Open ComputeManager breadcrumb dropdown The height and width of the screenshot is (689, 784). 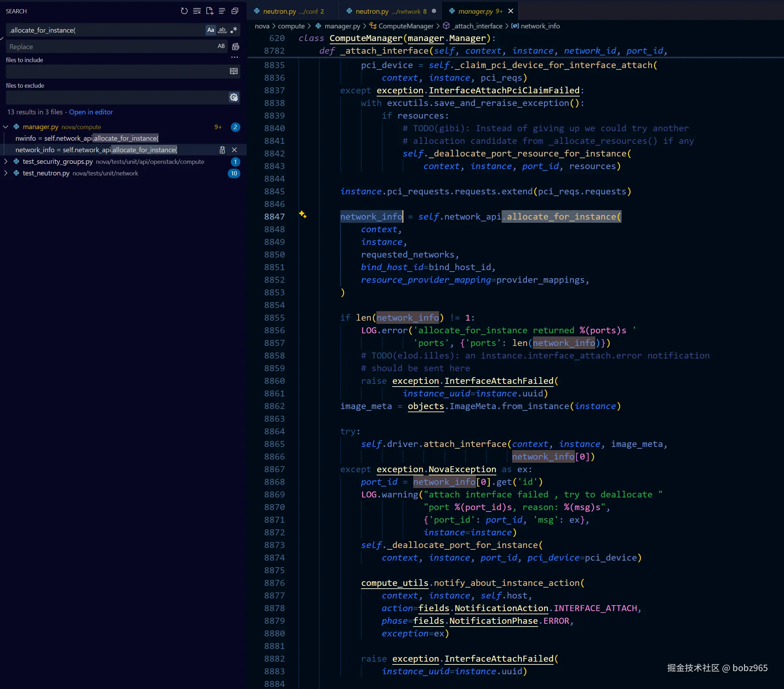(x=406, y=26)
